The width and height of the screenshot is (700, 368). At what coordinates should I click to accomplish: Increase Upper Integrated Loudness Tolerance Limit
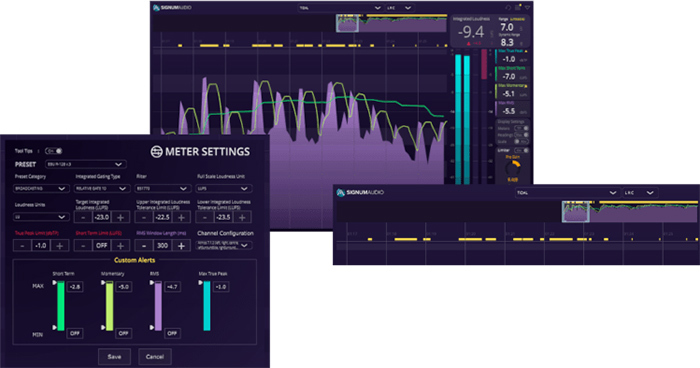coord(181,217)
